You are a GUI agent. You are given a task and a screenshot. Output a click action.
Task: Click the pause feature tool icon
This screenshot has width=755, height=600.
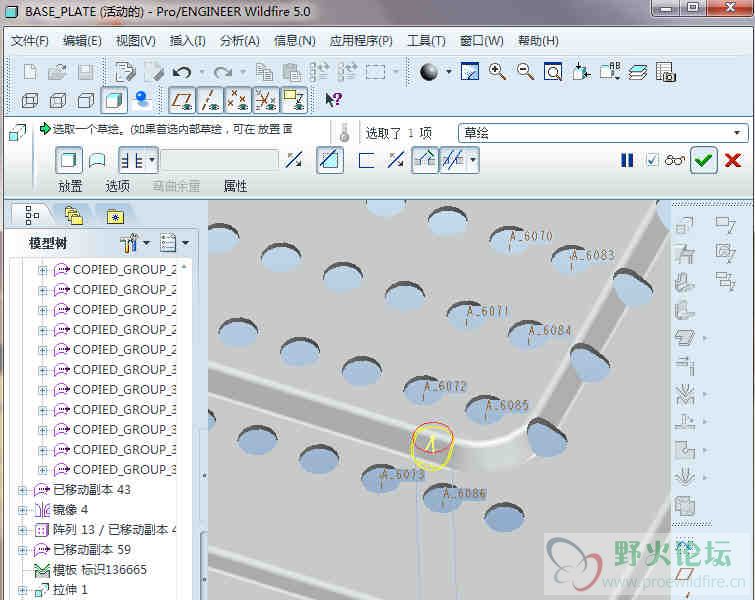627,160
